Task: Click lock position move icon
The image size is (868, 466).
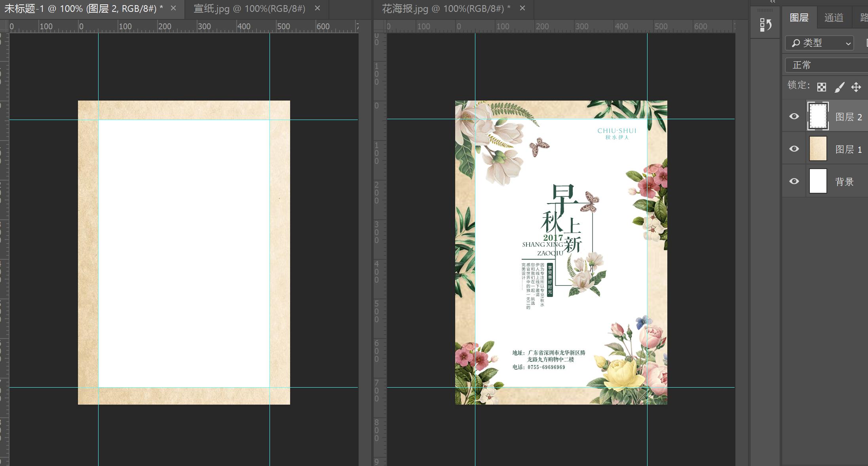Action: coord(856,87)
